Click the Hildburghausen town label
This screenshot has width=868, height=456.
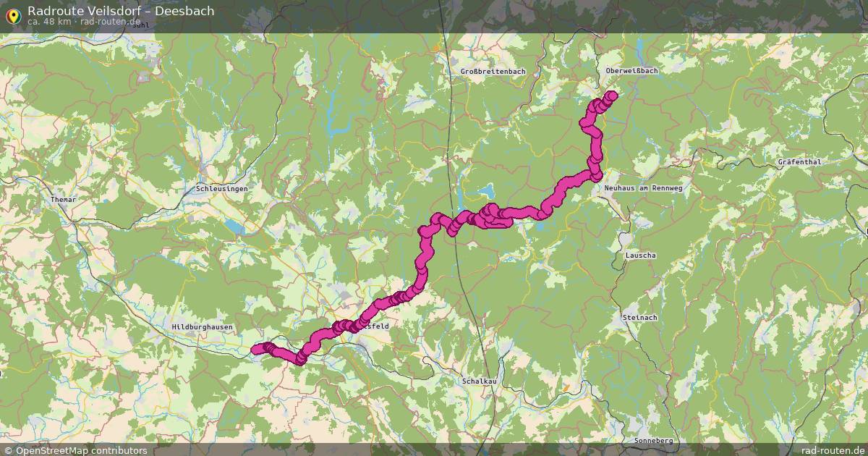(203, 328)
